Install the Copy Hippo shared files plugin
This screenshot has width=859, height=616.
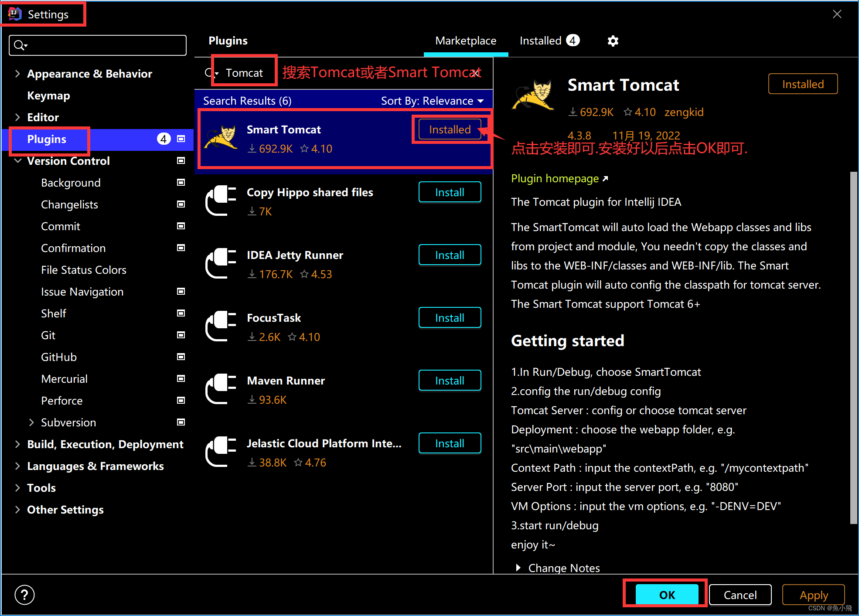coord(450,192)
